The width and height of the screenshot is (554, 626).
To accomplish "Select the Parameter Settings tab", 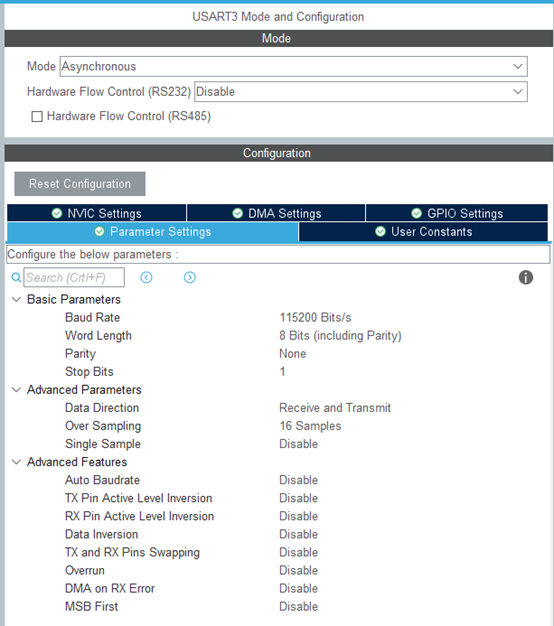I will coord(152,232).
